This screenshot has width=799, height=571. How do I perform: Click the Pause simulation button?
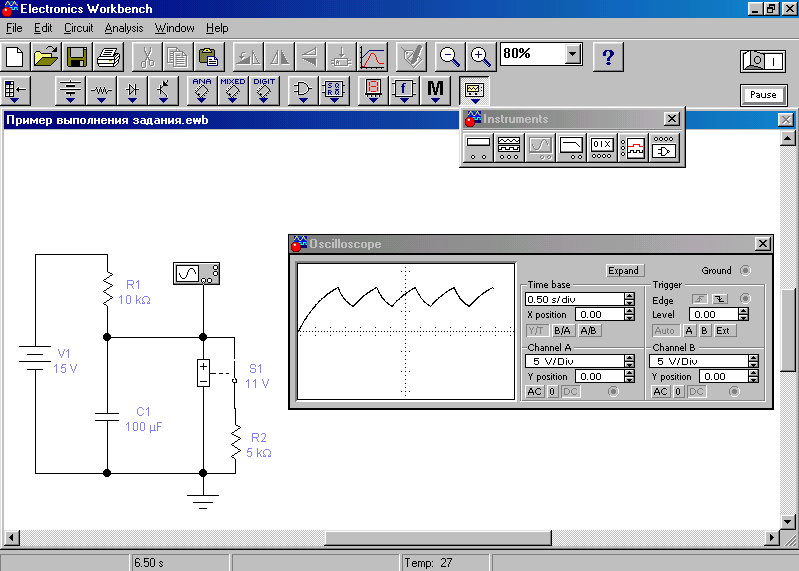[x=763, y=95]
